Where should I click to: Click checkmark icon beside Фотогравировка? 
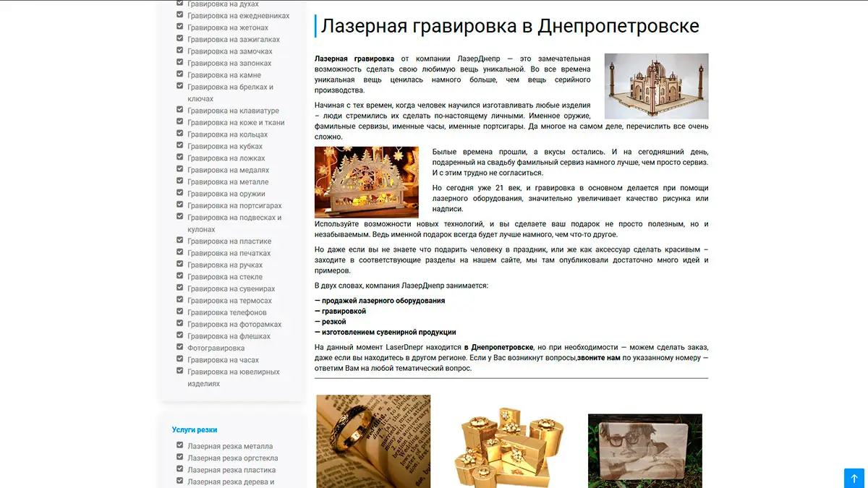(x=180, y=348)
